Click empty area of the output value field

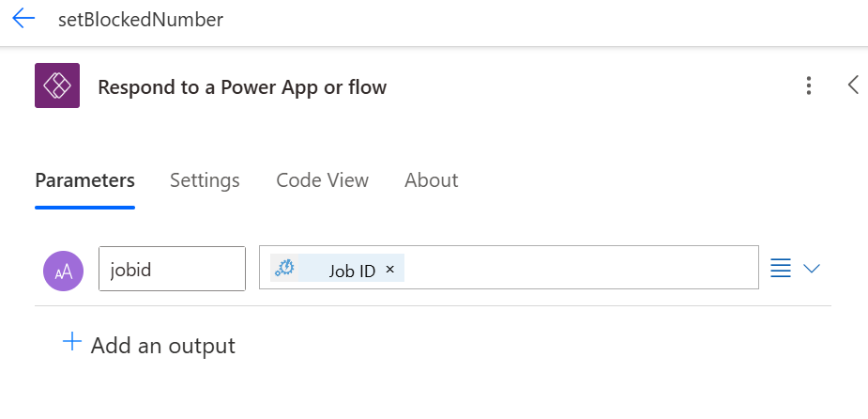tap(582, 269)
